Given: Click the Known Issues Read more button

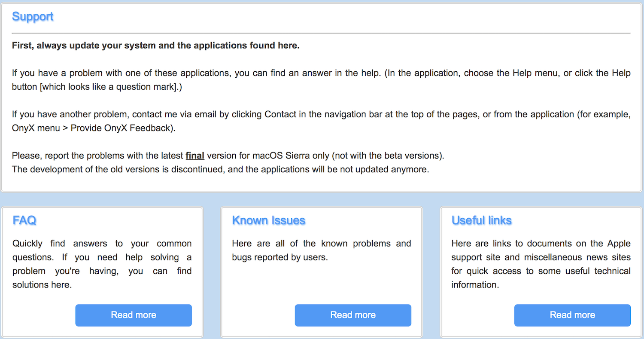Looking at the screenshot, I should [x=353, y=315].
